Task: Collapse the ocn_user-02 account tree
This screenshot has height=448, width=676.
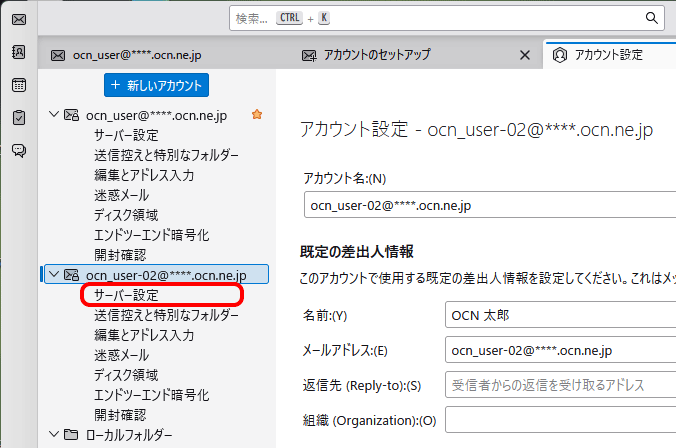Action: [54, 274]
